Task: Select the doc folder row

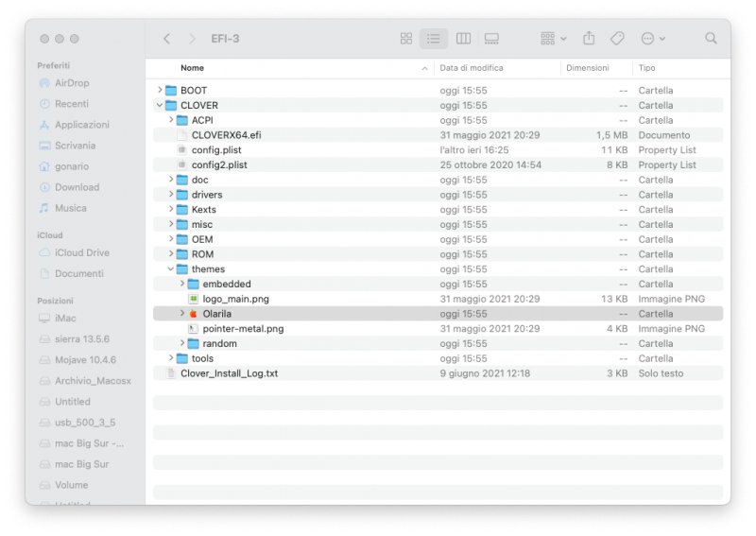Action: click(x=438, y=180)
